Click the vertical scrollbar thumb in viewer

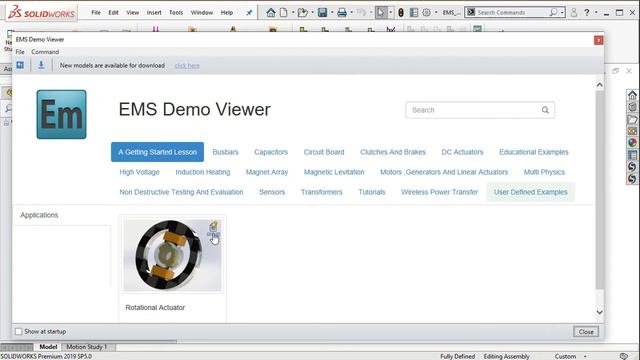pos(600,190)
